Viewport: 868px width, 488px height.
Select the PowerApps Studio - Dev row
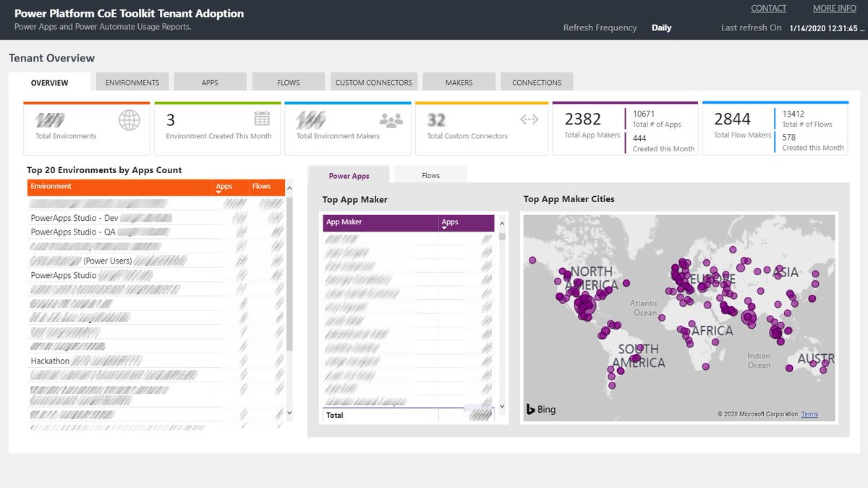click(x=156, y=218)
